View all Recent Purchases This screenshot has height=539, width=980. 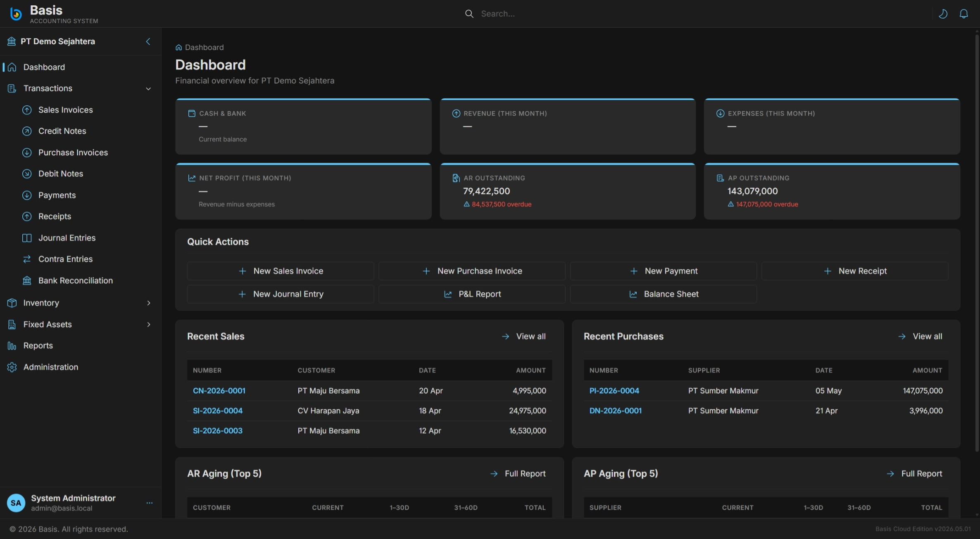tap(920, 337)
